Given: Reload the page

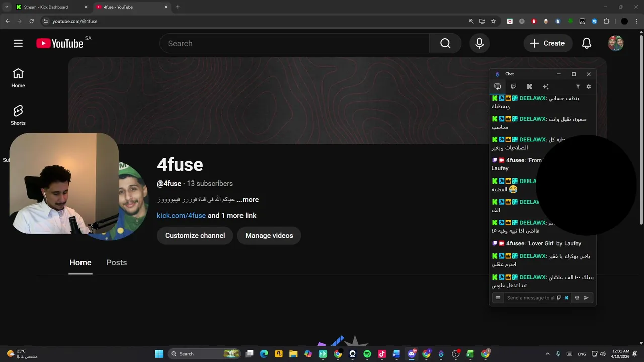Looking at the screenshot, I should (x=31, y=21).
